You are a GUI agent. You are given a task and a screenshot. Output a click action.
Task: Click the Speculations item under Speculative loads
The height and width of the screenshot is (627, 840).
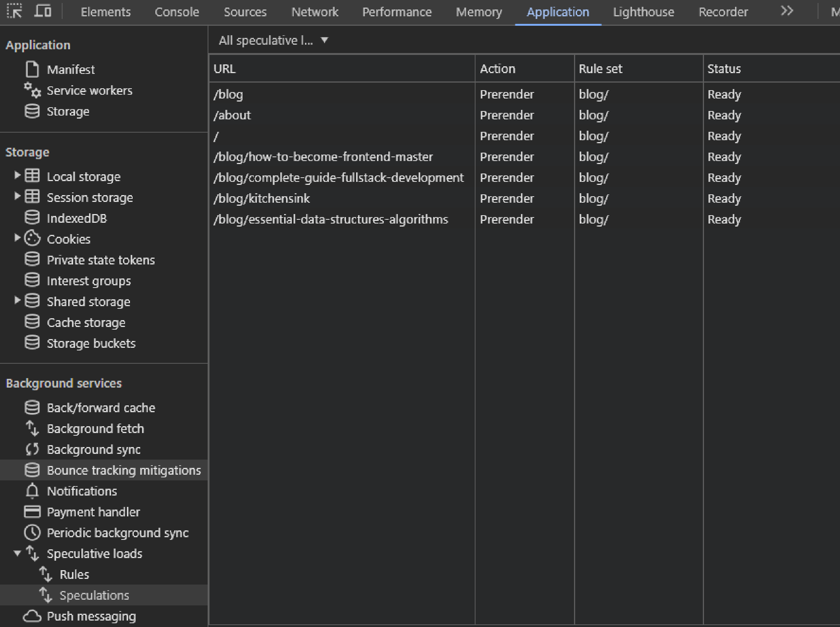[x=95, y=596]
